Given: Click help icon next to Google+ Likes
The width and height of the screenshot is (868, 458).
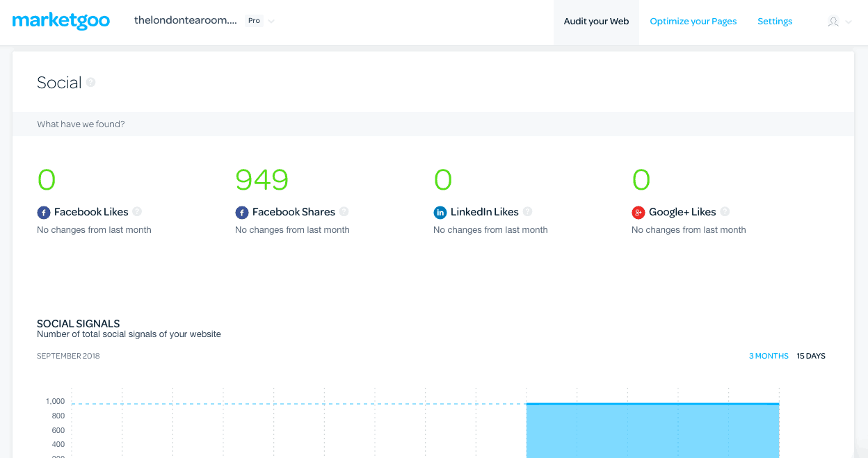Looking at the screenshot, I should [x=725, y=212].
